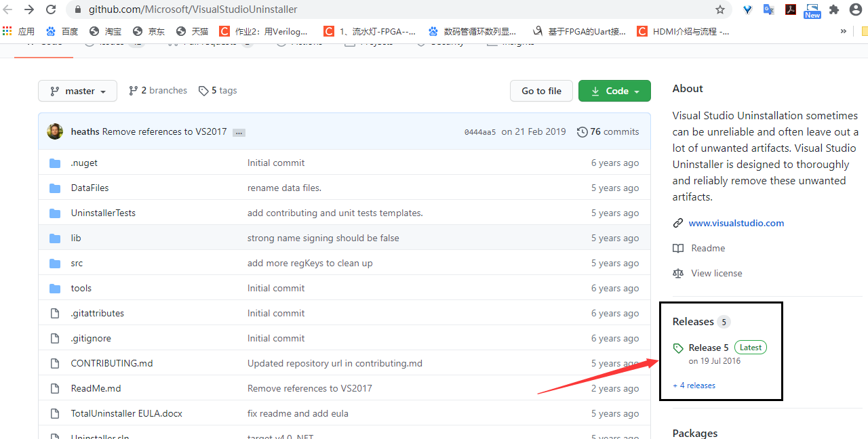This screenshot has height=439, width=868.
Task: Jump to the Readme section link
Action: (x=708, y=248)
